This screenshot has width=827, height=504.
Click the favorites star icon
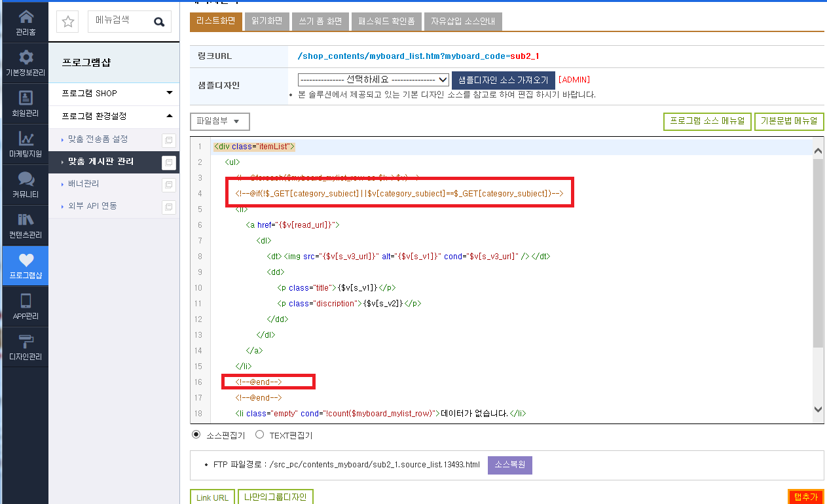point(67,22)
